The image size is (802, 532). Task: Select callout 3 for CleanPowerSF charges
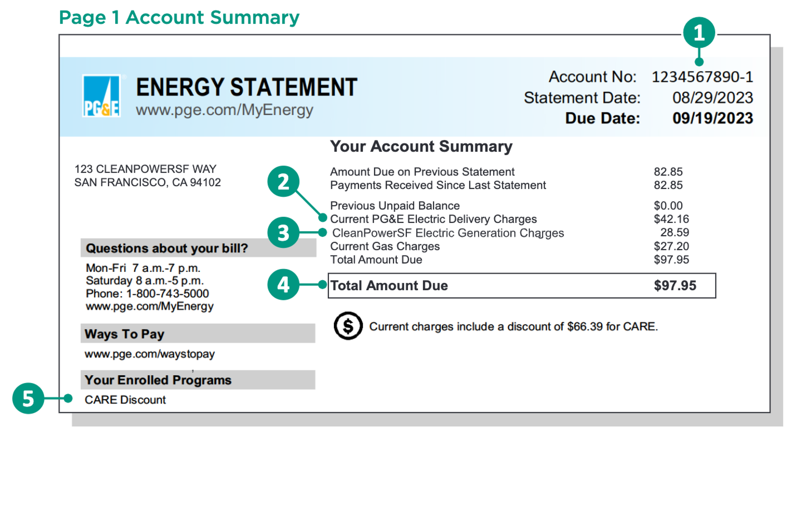pyautogui.click(x=284, y=233)
